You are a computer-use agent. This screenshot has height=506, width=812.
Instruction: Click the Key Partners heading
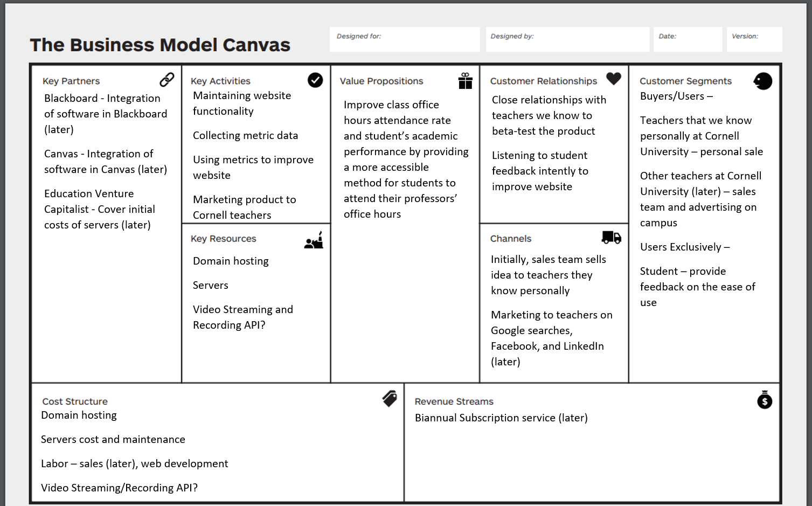pos(71,81)
